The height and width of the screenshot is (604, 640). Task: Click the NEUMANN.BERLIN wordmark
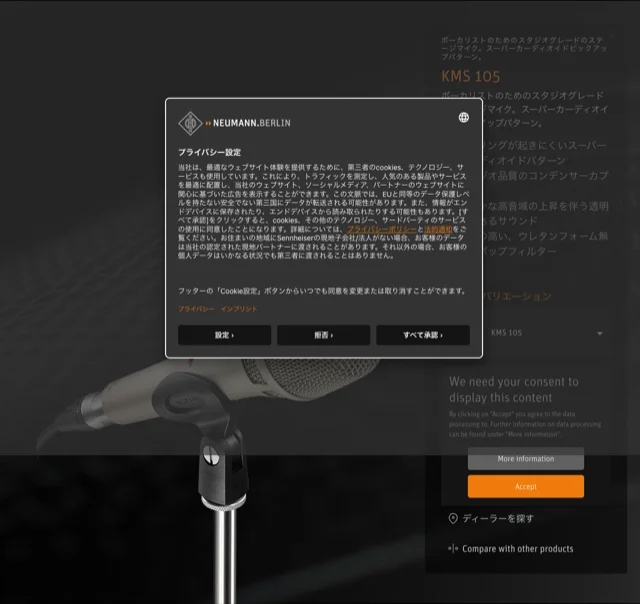coord(251,123)
